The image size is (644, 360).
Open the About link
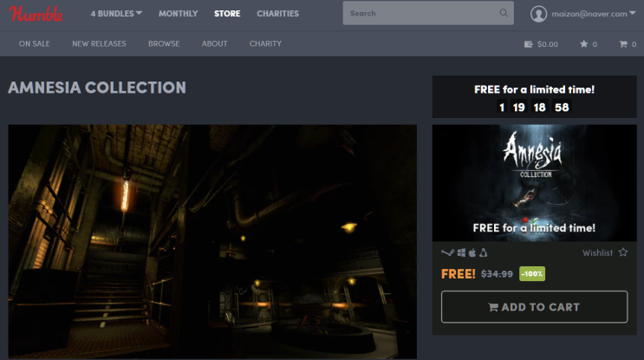click(214, 43)
